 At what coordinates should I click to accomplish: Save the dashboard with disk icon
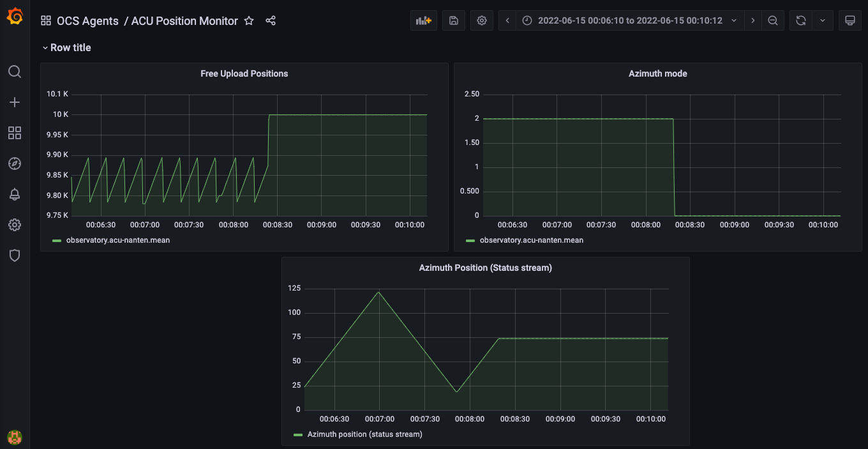[x=454, y=20]
